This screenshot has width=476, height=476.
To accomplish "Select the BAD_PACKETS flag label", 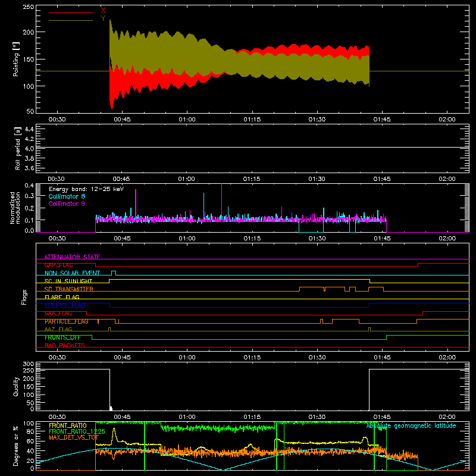I will (x=65, y=345).
